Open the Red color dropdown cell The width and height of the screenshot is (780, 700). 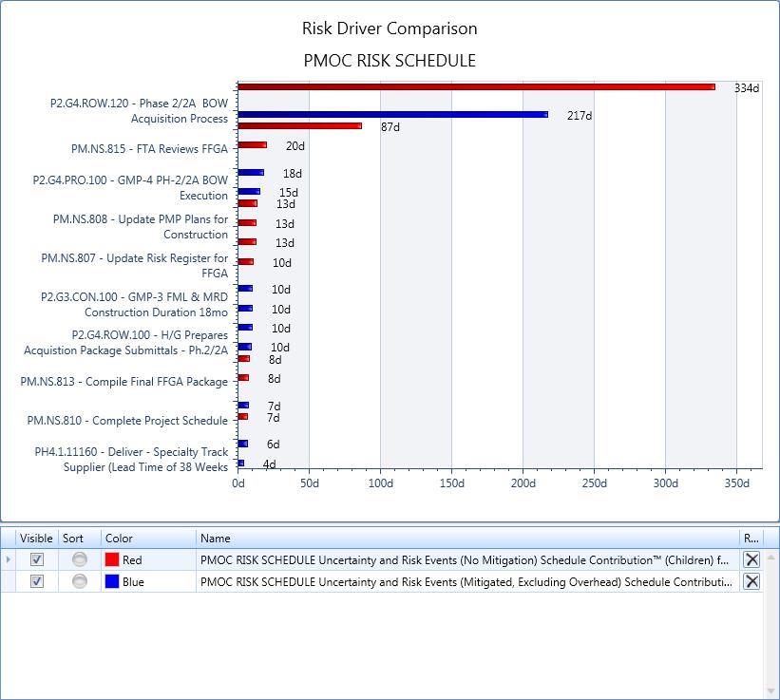pos(149,560)
